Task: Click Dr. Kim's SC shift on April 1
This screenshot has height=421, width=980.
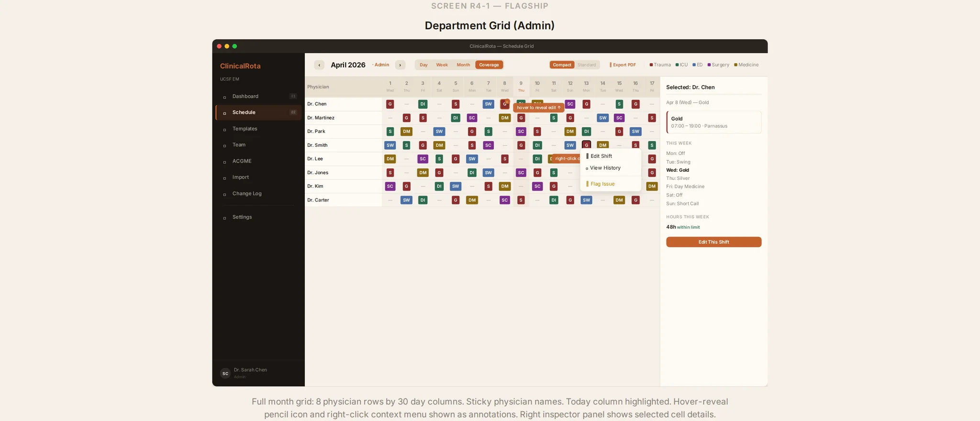Action: (390, 186)
